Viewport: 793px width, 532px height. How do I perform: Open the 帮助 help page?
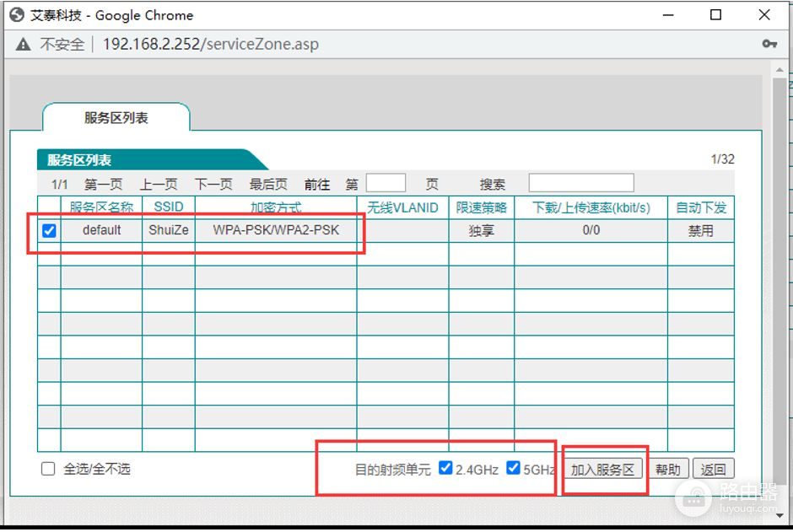coord(669,468)
